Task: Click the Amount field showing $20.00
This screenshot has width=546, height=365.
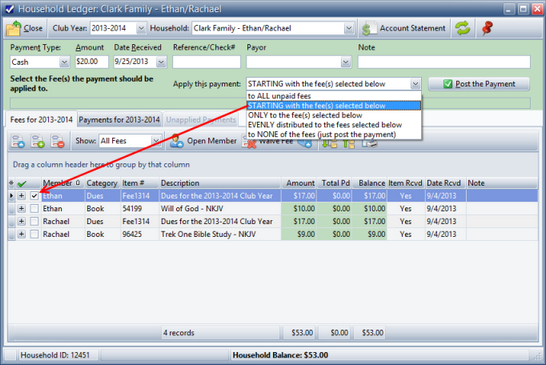Action: click(92, 62)
